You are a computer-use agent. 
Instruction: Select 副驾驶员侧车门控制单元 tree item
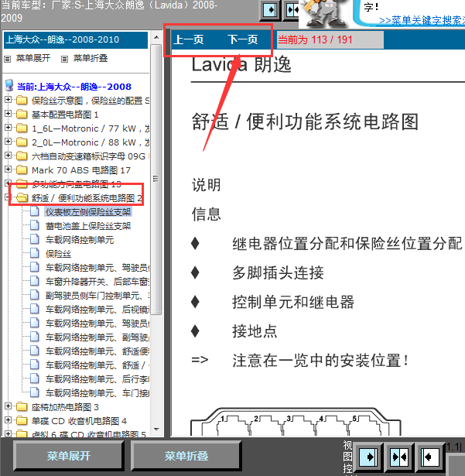[x=97, y=296]
